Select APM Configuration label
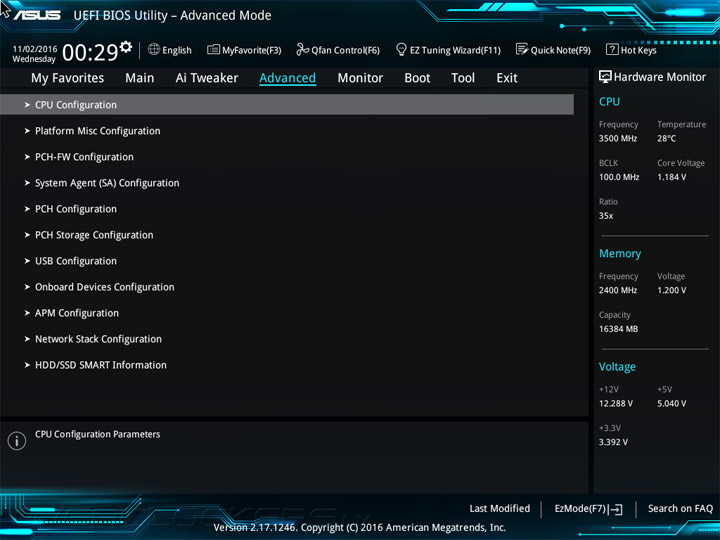The image size is (720, 540). 77,313
